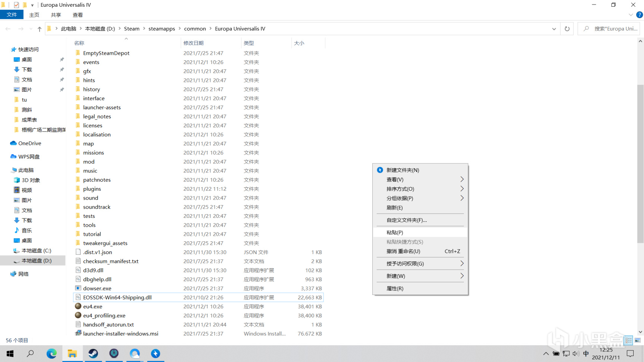This screenshot has height=362, width=644.
Task: Jump to common in the breadcrumb path
Action: pos(195,29)
